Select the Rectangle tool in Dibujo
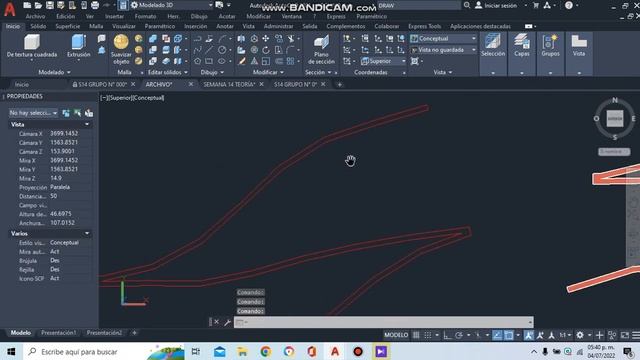Screen dimensions: 640x360 209,61
